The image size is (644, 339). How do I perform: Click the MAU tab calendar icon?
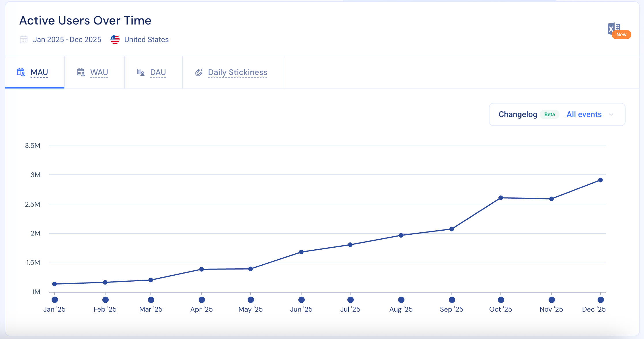coord(21,72)
